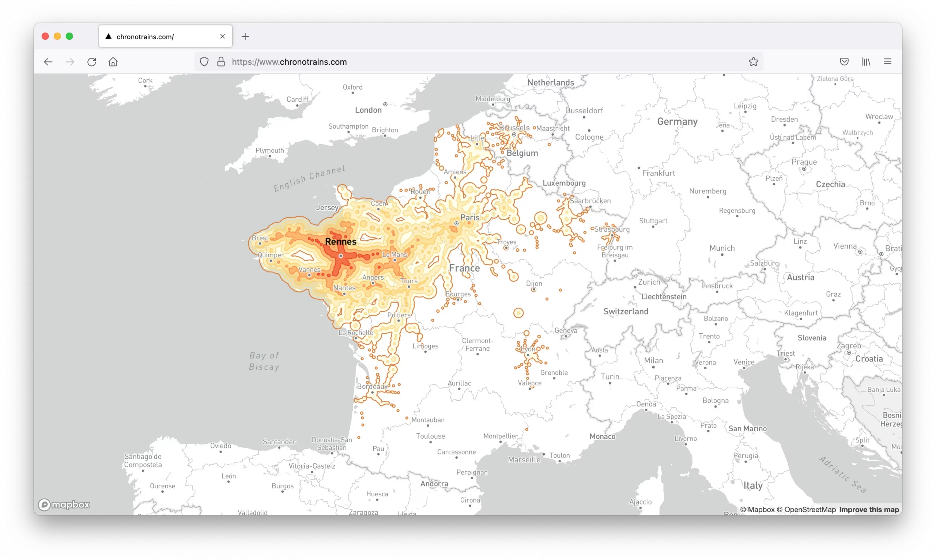The width and height of the screenshot is (936, 560).
Task: Click the Brussels city label
Action: pos(514,128)
